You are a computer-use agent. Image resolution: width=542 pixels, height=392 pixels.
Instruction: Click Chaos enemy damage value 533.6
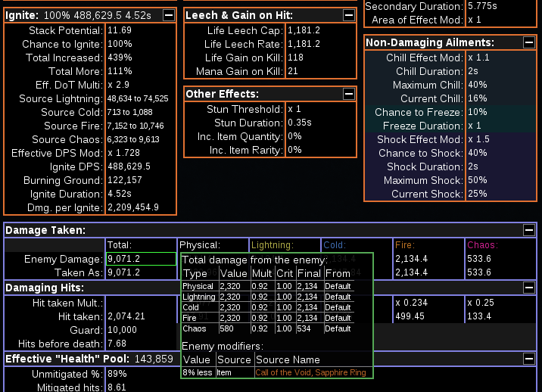point(479,259)
